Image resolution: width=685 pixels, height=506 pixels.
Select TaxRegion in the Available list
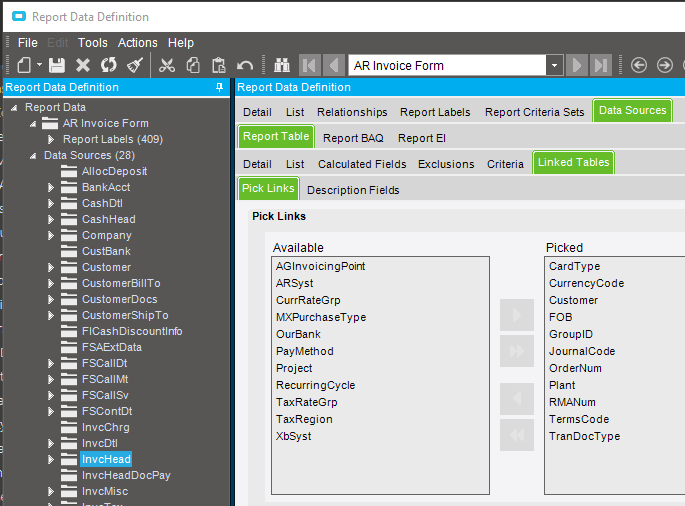coord(304,419)
